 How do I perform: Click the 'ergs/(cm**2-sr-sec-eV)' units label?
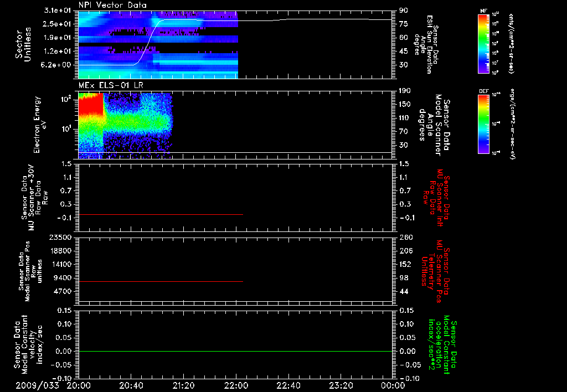point(512,124)
